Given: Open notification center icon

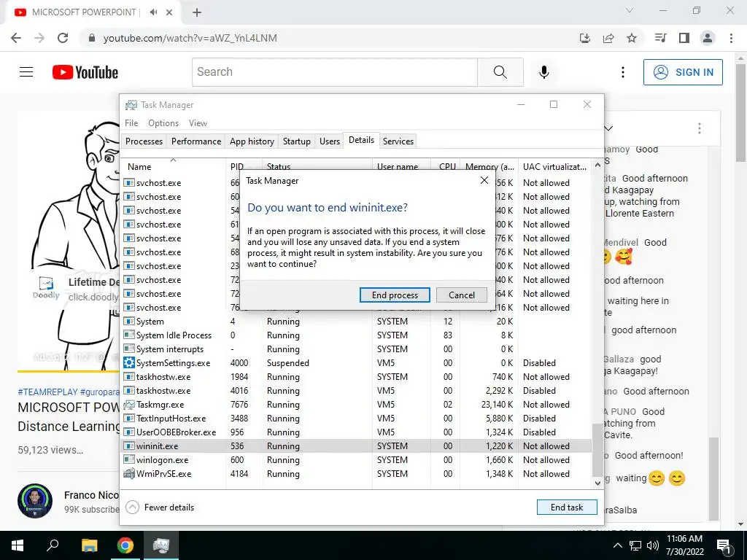Looking at the screenshot, I should pos(724,546).
